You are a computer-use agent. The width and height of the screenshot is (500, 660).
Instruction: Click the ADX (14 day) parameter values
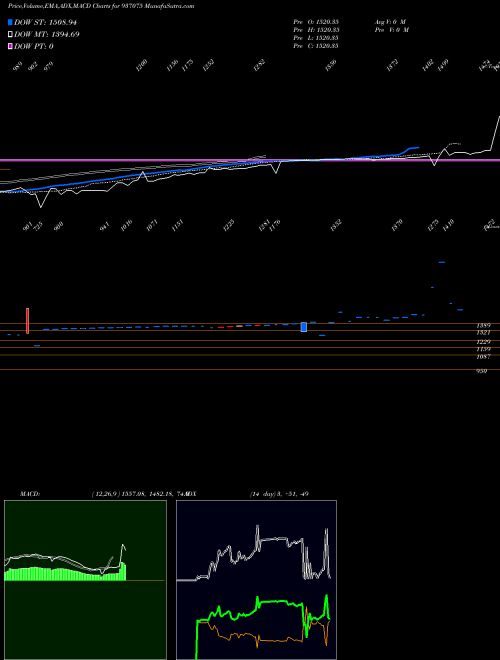tap(279, 494)
